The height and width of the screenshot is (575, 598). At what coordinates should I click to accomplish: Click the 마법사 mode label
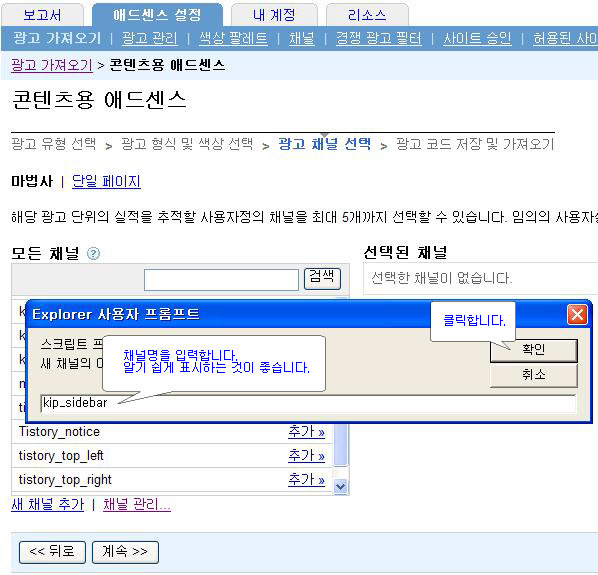[32, 181]
